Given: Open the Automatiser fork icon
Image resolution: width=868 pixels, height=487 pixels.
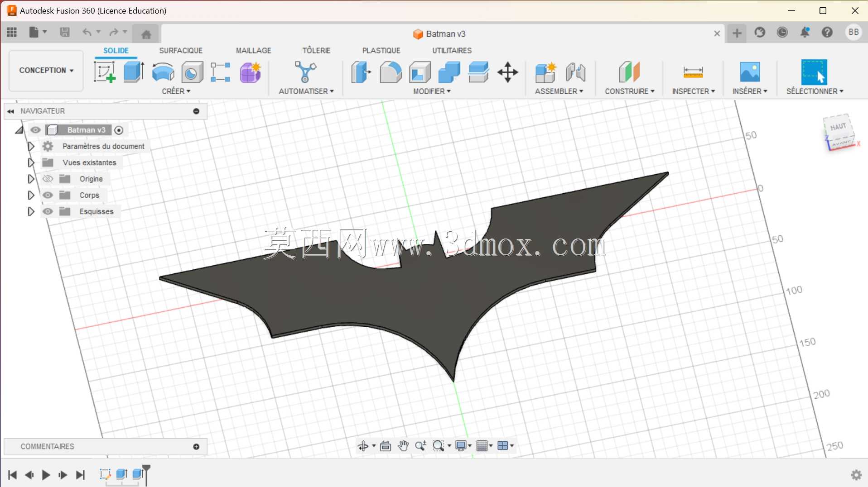Looking at the screenshot, I should [x=306, y=72].
